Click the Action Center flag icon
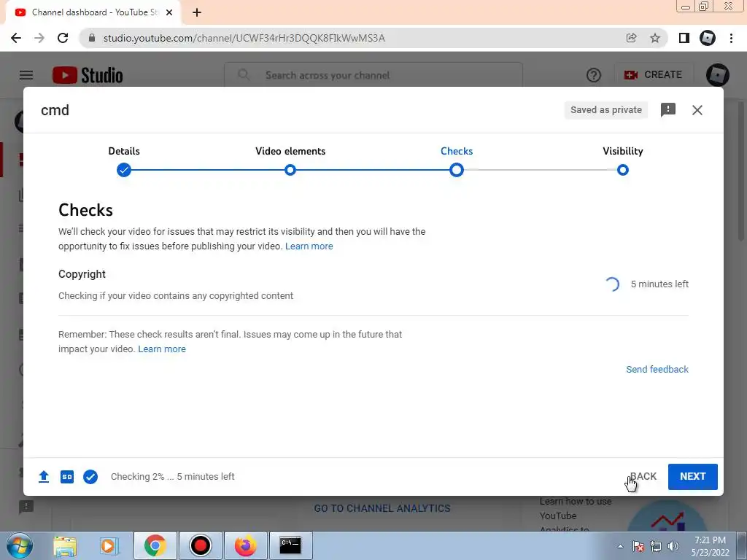 point(638,546)
